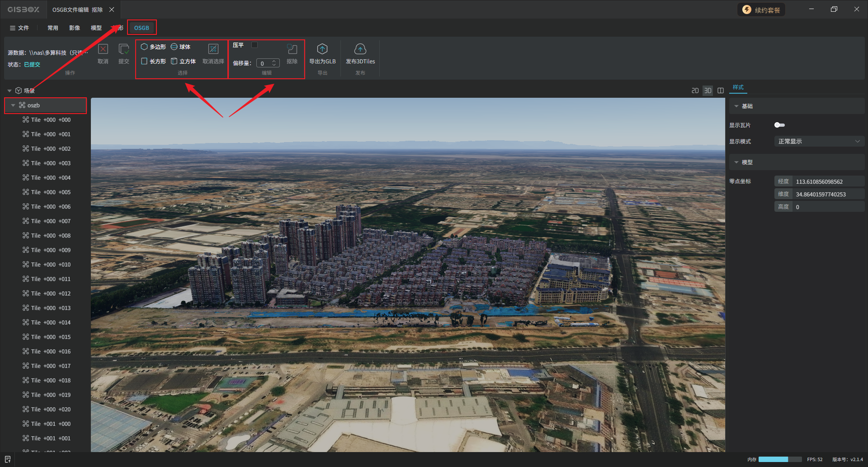Click the 发布3DTiles publish icon
Viewport: 868px width, 467px height.
tap(360, 49)
